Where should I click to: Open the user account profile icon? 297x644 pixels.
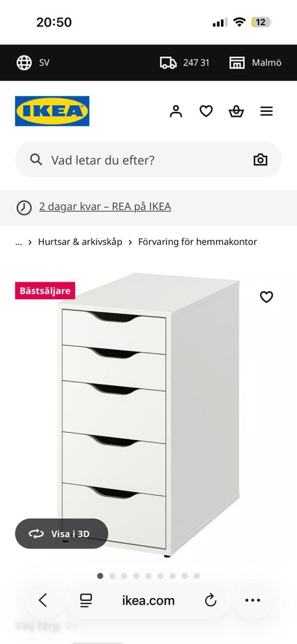point(176,111)
